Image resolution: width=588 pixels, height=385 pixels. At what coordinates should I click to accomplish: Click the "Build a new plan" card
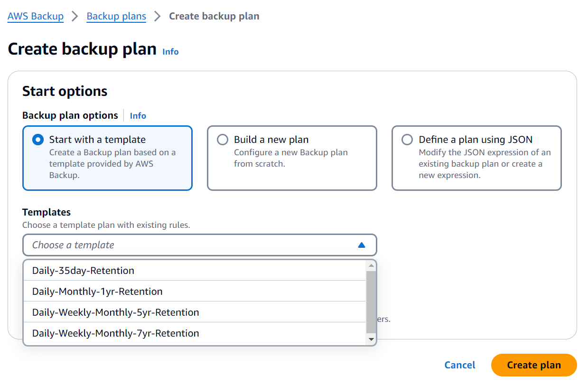(291, 158)
